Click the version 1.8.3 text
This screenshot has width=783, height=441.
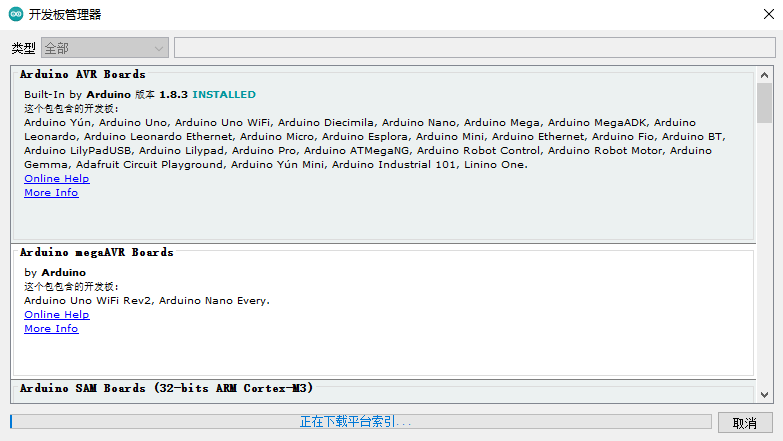click(173, 94)
